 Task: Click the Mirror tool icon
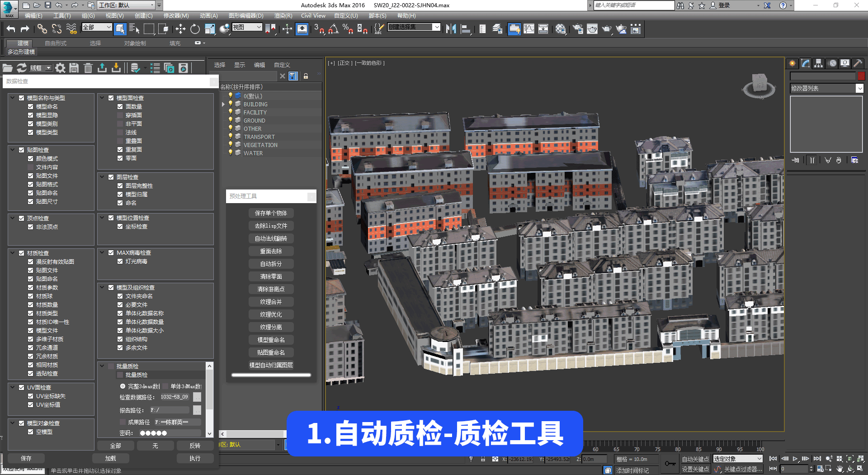point(451,29)
